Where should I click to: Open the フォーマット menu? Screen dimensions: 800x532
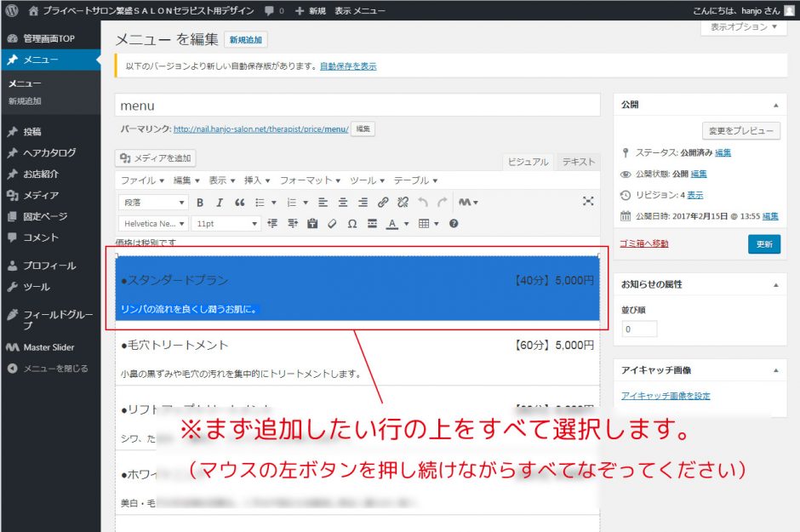point(310,180)
